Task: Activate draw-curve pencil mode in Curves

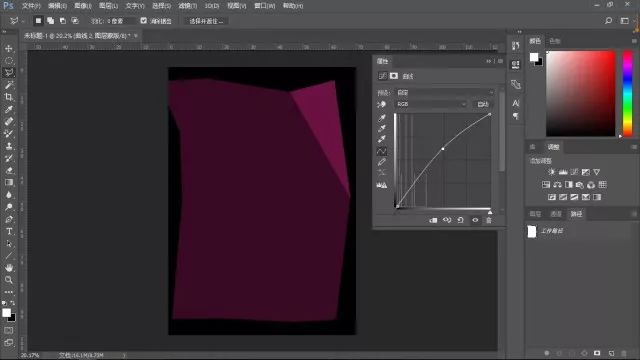Action: click(382, 162)
